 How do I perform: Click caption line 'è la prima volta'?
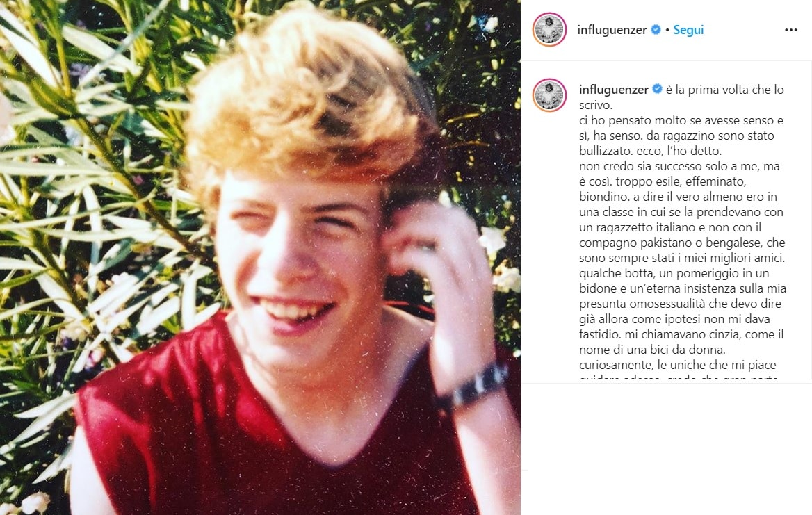point(725,90)
